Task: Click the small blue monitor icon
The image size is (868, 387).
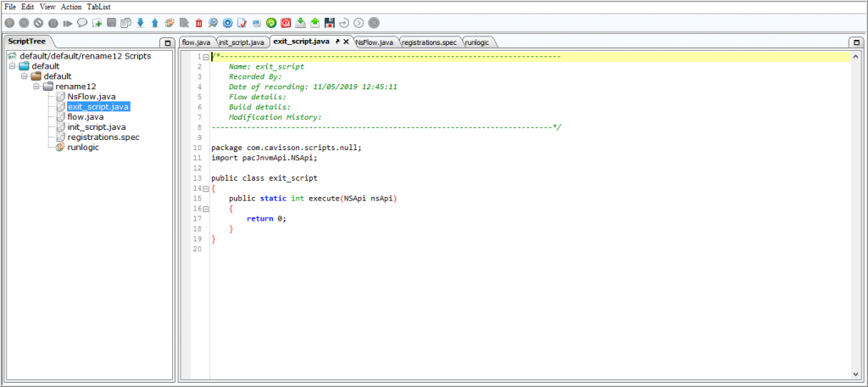Action: [256, 23]
